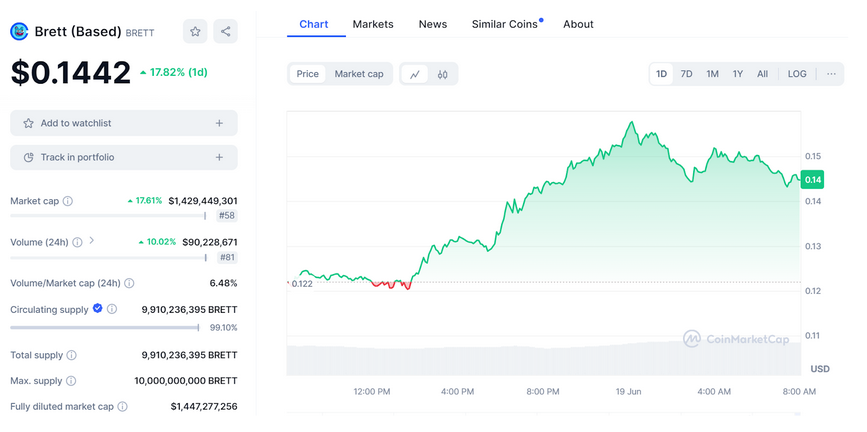Click the Brett coin logo icon

pos(19,32)
